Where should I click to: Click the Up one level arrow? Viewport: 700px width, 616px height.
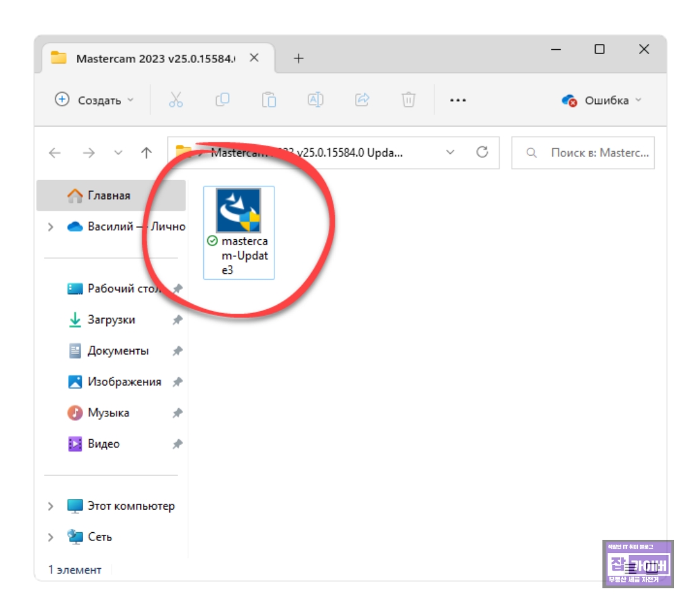pos(147,153)
